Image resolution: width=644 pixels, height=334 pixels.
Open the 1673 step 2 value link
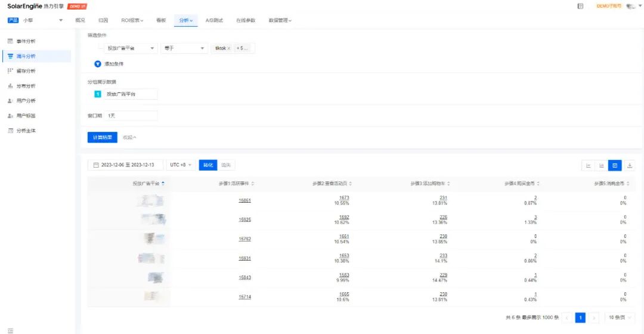coord(344,197)
